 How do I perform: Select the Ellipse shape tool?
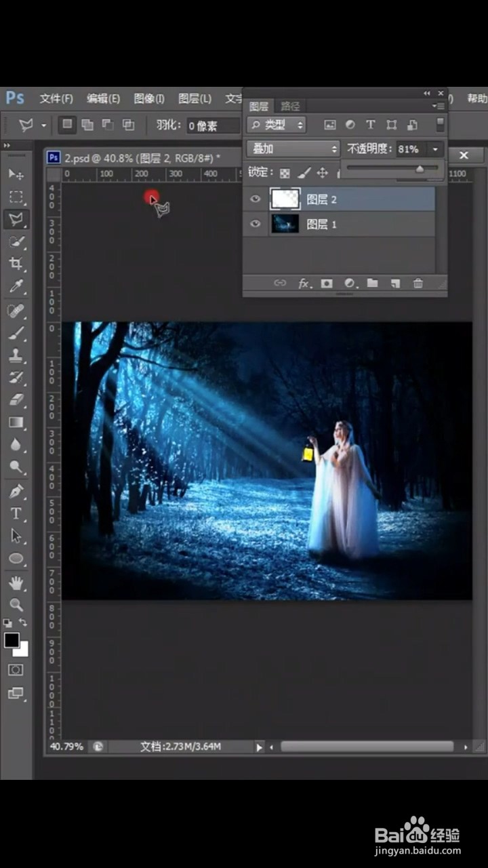pyautogui.click(x=16, y=559)
